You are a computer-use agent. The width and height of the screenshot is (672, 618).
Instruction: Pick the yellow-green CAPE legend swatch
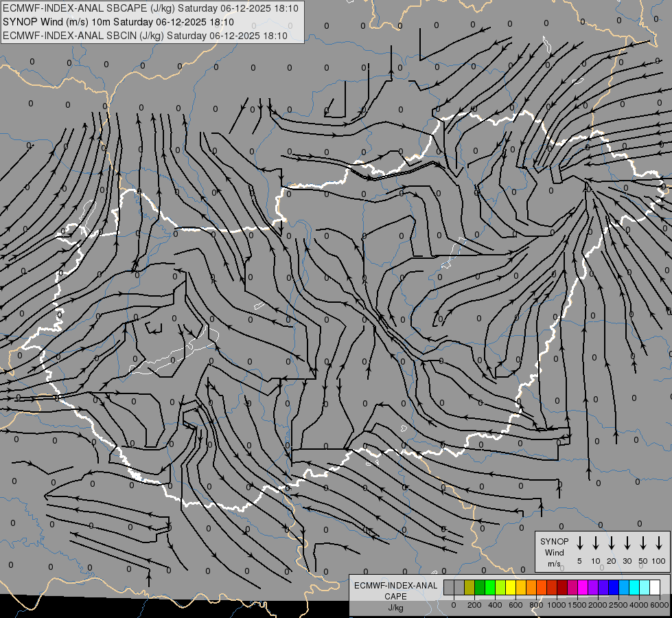(x=500, y=587)
